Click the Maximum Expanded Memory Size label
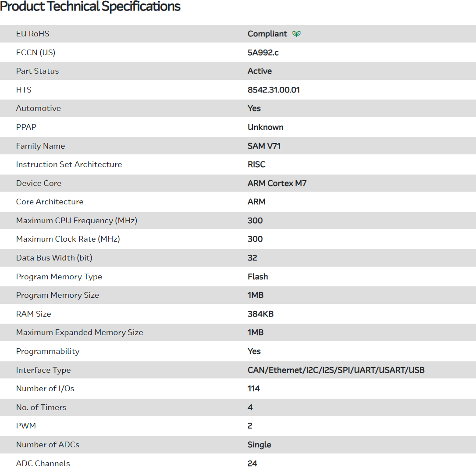This screenshot has height=471, width=476. 79,332
